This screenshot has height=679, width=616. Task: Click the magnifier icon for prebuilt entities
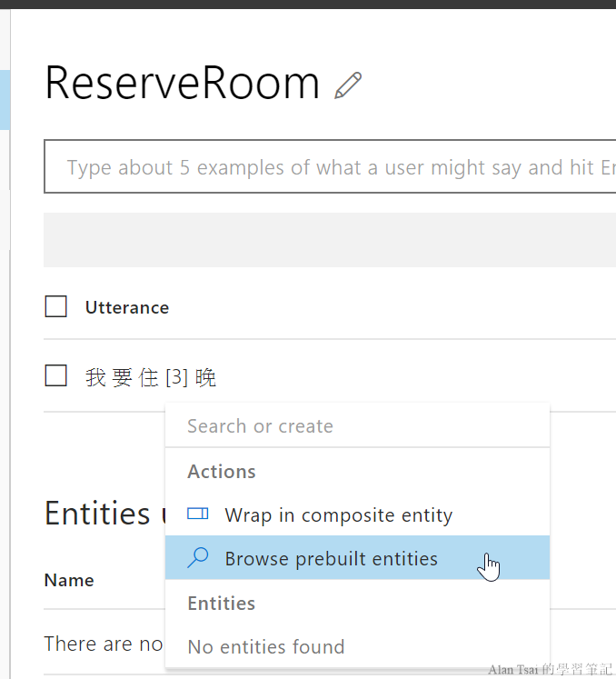click(x=197, y=558)
